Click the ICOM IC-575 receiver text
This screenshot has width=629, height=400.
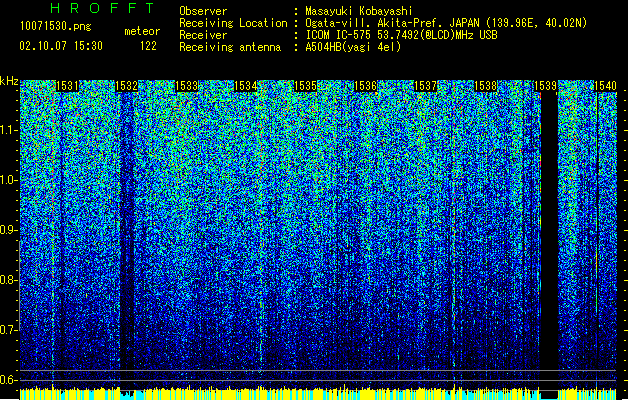pos(401,35)
